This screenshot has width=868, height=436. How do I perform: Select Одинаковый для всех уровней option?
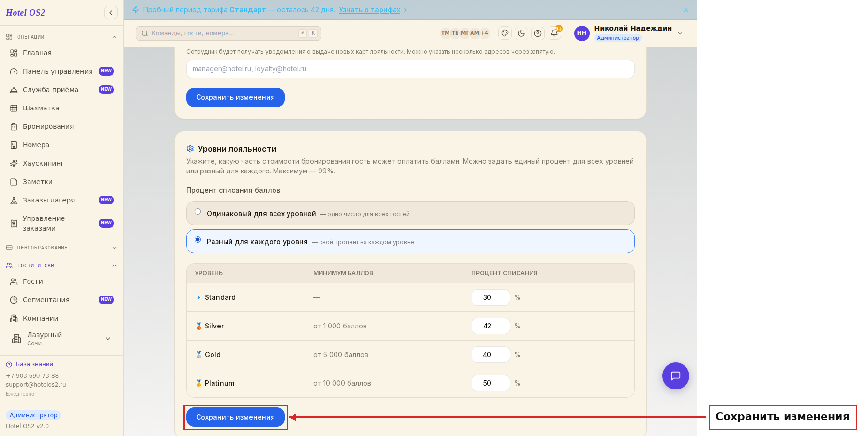coord(410,213)
